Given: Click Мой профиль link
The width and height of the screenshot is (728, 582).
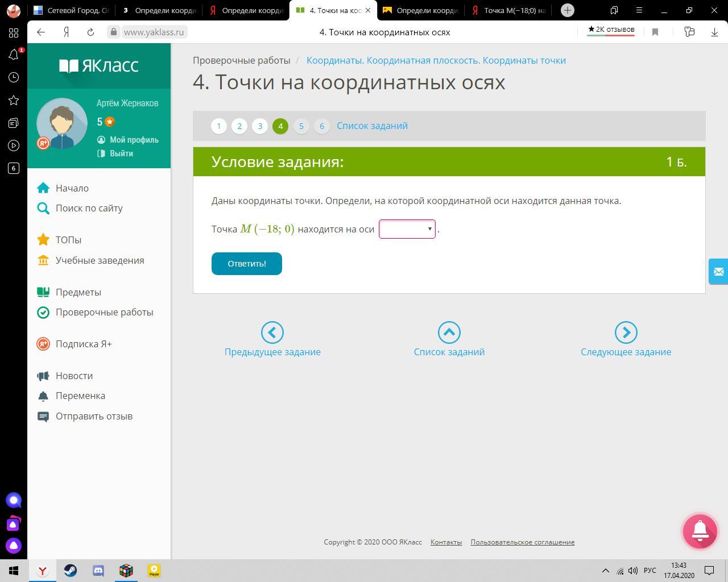Looking at the screenshot, I should coord(134,140).
